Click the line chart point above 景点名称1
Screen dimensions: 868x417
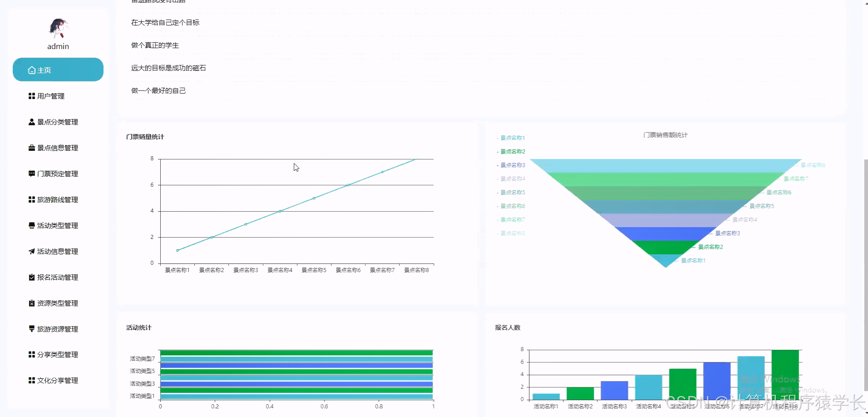click(x=178, y=250)
